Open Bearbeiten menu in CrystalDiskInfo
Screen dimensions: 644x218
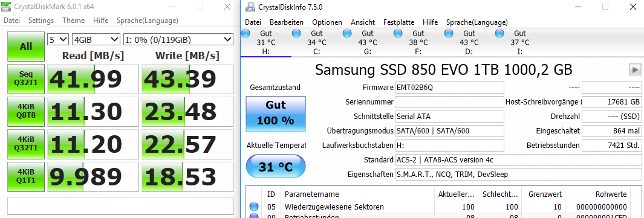pyautogui.click(x=287, y=22)
